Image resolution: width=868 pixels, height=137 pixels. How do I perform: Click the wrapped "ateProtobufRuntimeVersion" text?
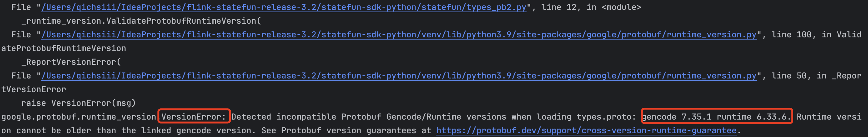pos(64,48)
